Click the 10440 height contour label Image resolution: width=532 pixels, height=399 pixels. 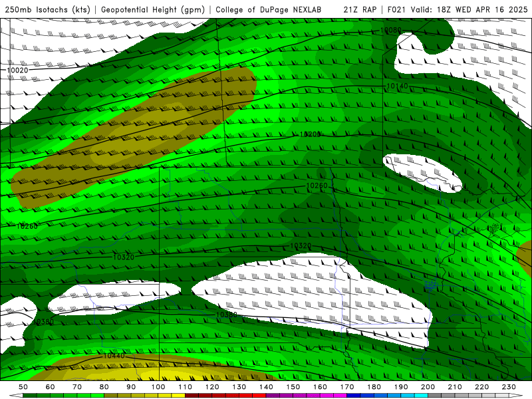(114, 356)
